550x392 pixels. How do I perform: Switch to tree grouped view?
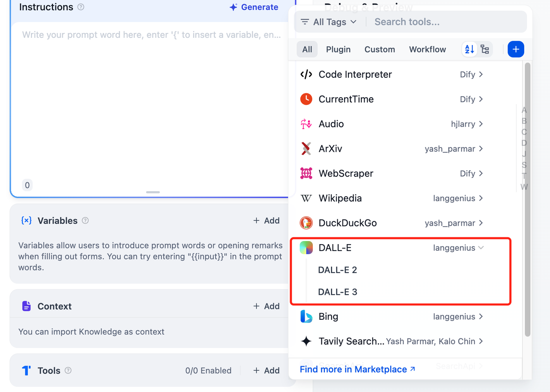coord(485,49)
